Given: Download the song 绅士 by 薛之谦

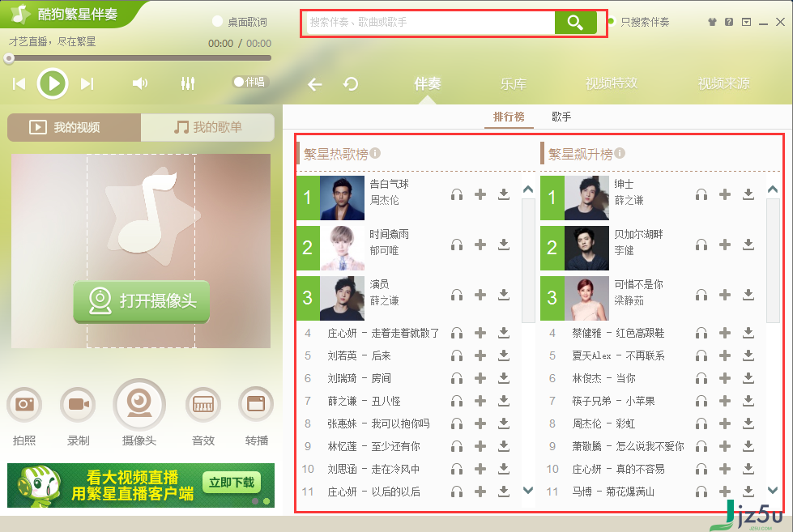Looking at the screenshot, I should (748, 194).
